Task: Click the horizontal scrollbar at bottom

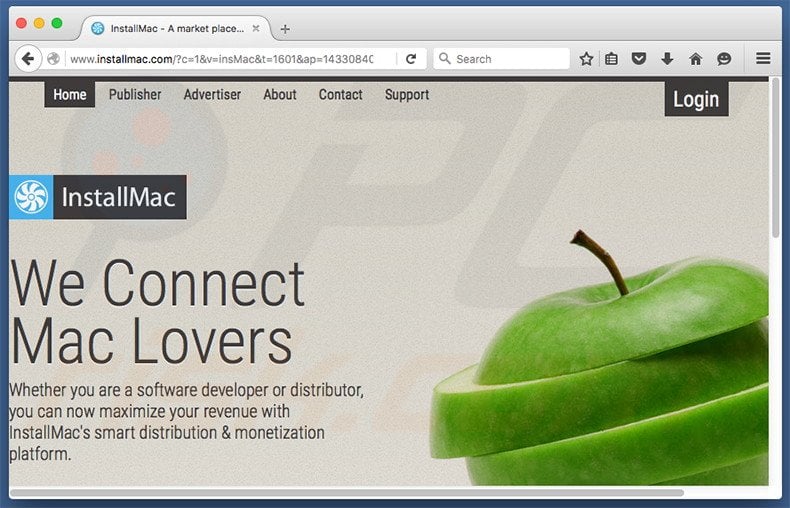Action: [x=347, y=492]
